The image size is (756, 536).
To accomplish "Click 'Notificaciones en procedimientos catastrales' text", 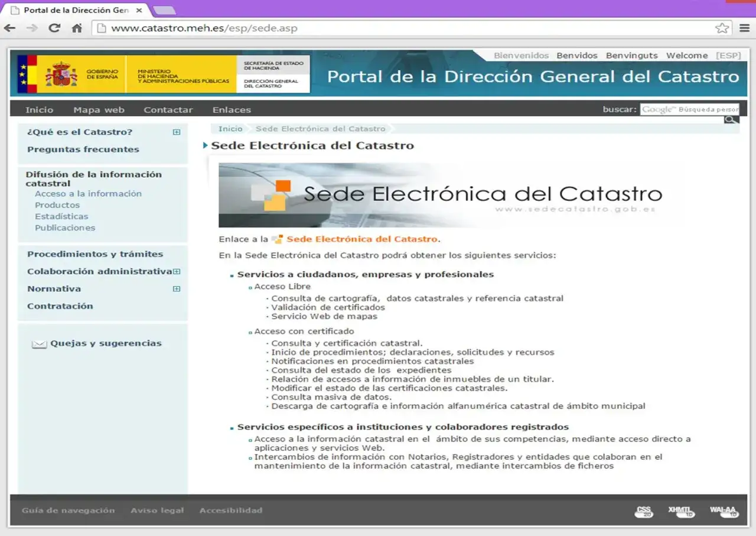I will [x=373, y=361].
